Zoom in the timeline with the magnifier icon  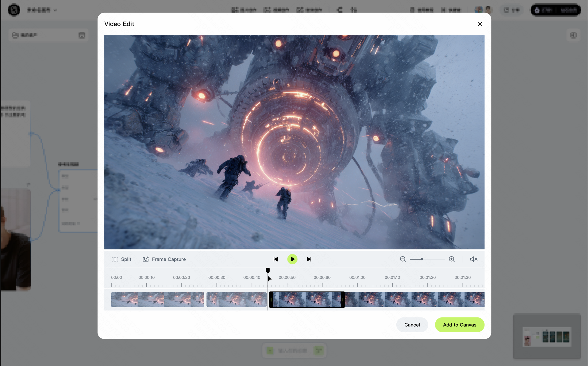click(x=452, y=259)
